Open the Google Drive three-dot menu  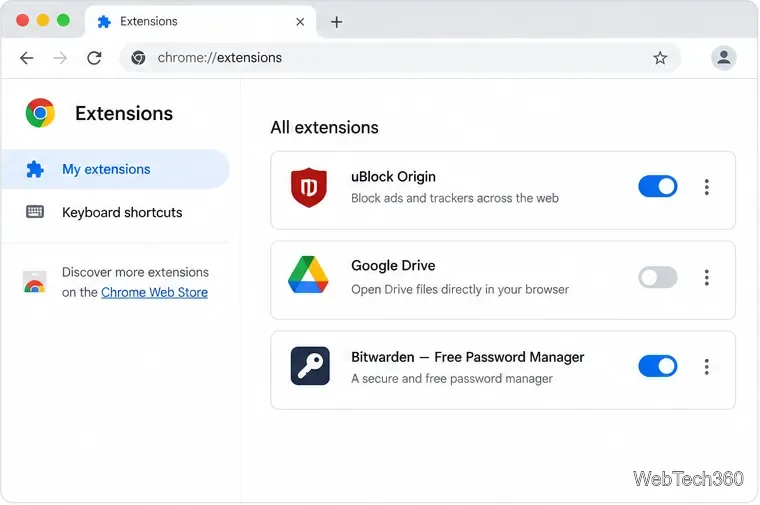707,278
